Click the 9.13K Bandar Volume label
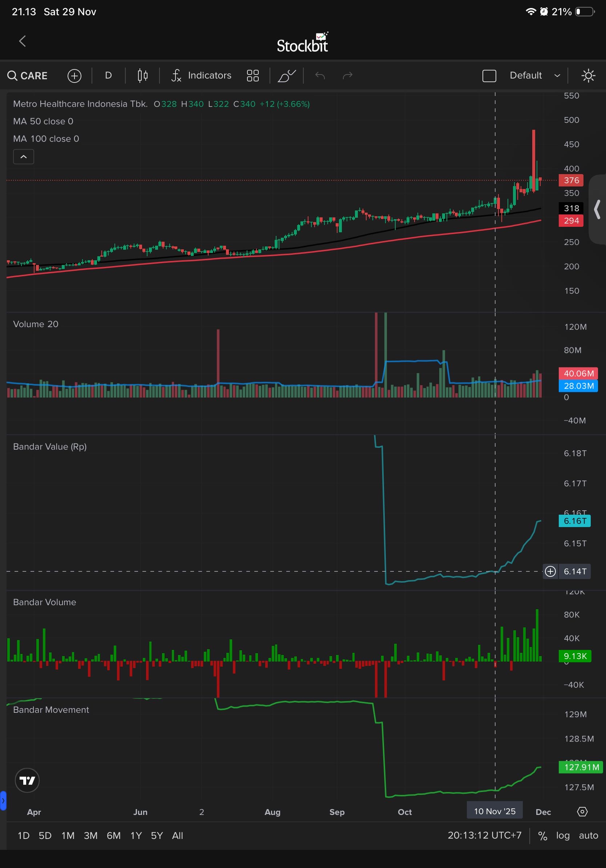606x868 pixels. [575, 656]
